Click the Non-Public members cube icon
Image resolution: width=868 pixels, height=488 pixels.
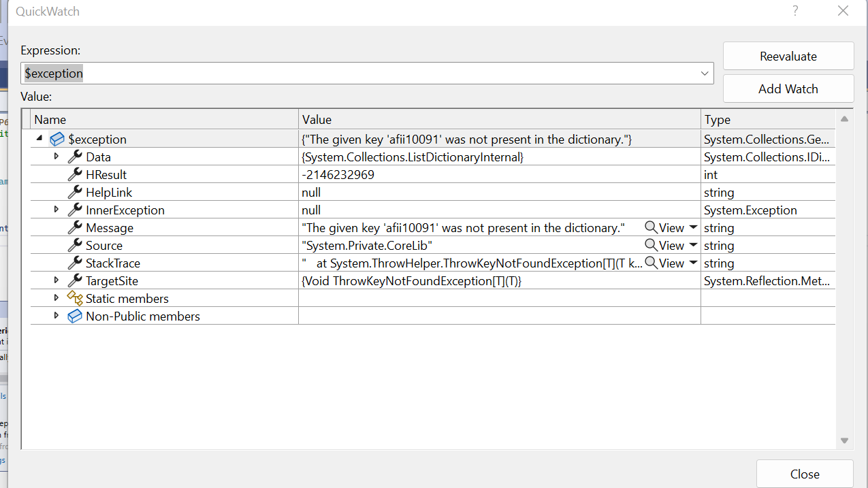pyautogui.click(x=75, y=316)
